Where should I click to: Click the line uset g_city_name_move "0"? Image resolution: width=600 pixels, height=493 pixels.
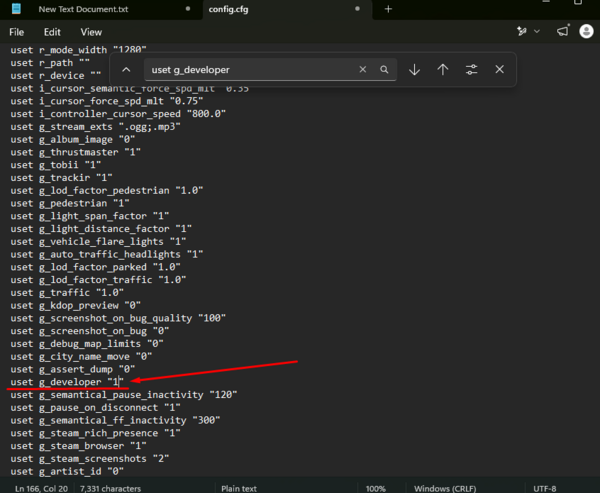(81, 356)
